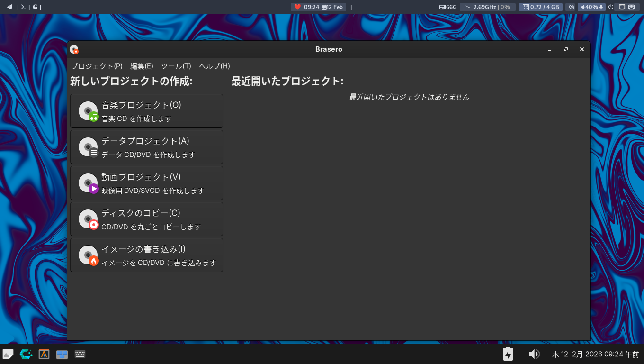Viewport: 644px width, 364px height.
Task: Click the battery charging icon in taskbar
Action: click(508, 354)
